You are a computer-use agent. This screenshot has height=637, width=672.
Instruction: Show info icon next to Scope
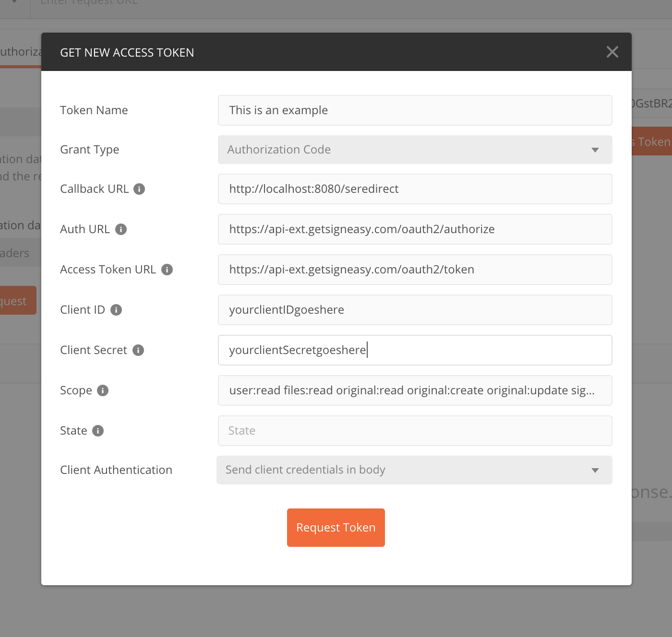[103, 390]
